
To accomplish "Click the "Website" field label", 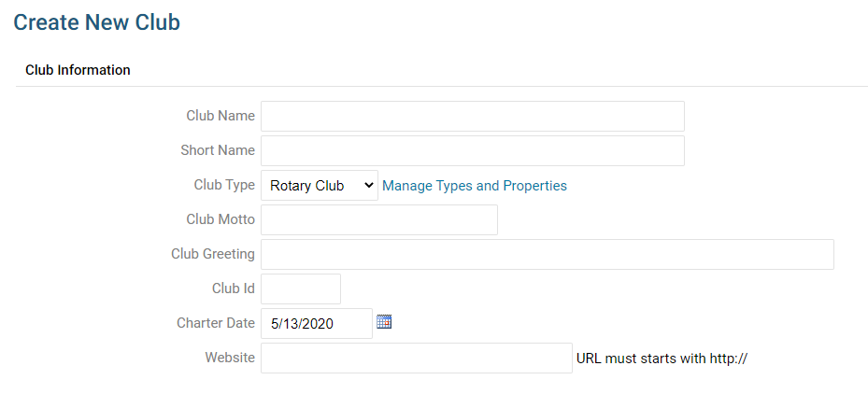I will (x=230, y=359).
